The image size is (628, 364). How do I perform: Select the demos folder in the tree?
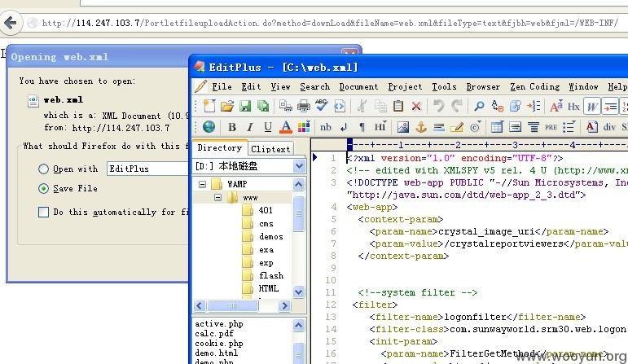(270, 237)
